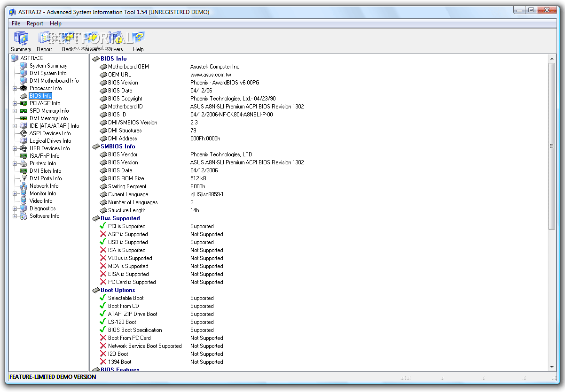Screen dimensions: 565x392
Task: Click the Drivers toolbar icon
Action: 115,38
